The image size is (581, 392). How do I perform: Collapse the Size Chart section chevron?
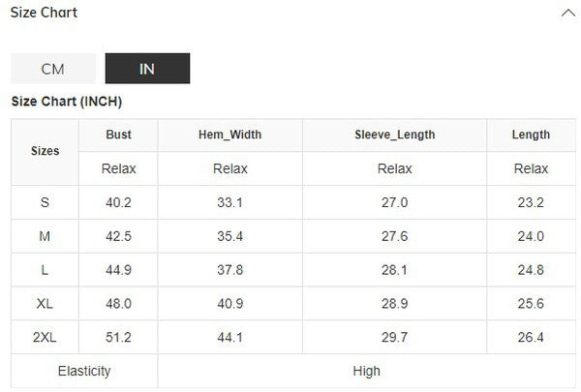click(567, 14)
